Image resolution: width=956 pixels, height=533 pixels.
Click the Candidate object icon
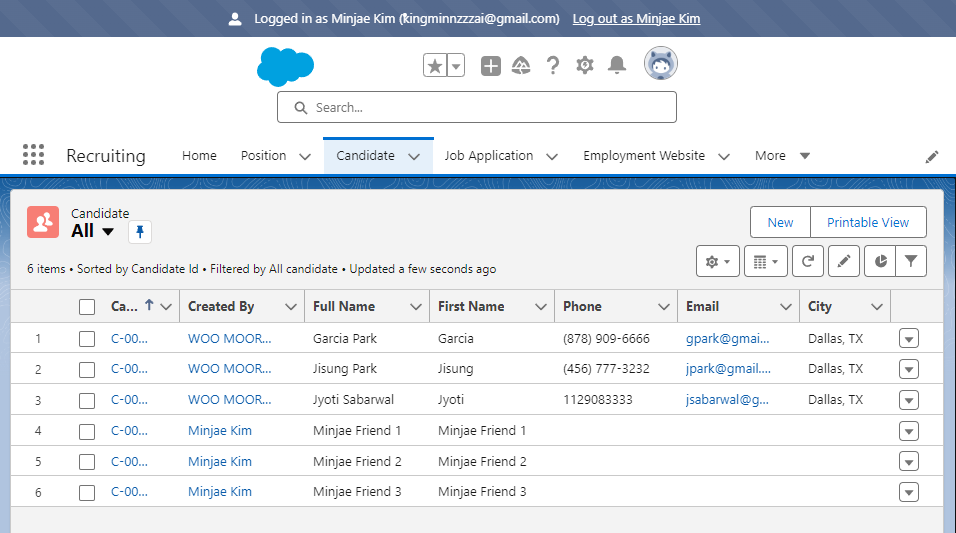43,222
